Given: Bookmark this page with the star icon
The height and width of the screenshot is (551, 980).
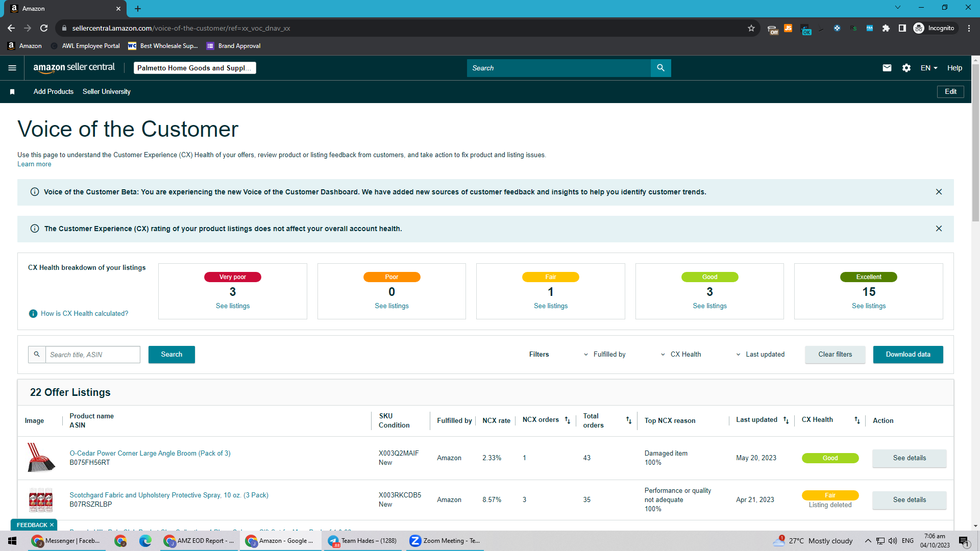Looking at the screenshot, I should (x=751, y=28).
